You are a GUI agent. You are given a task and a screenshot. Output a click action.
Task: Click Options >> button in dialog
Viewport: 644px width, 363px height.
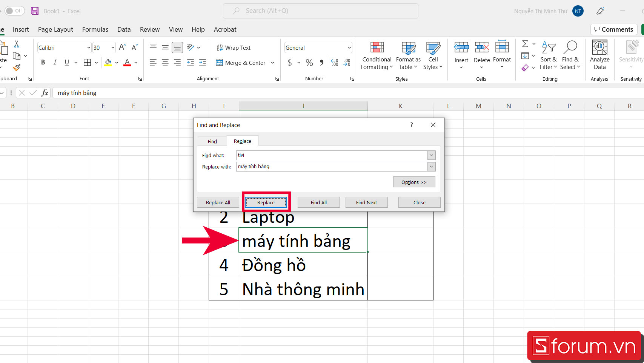414,182
